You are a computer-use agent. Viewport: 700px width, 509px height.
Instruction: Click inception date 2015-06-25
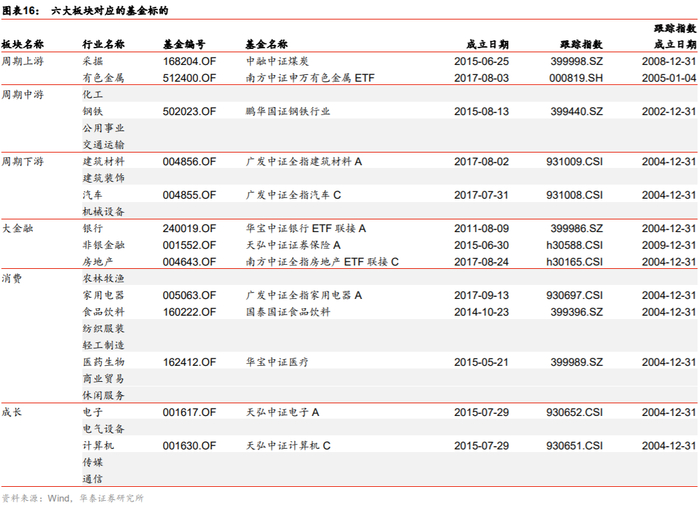coord(482,62)
